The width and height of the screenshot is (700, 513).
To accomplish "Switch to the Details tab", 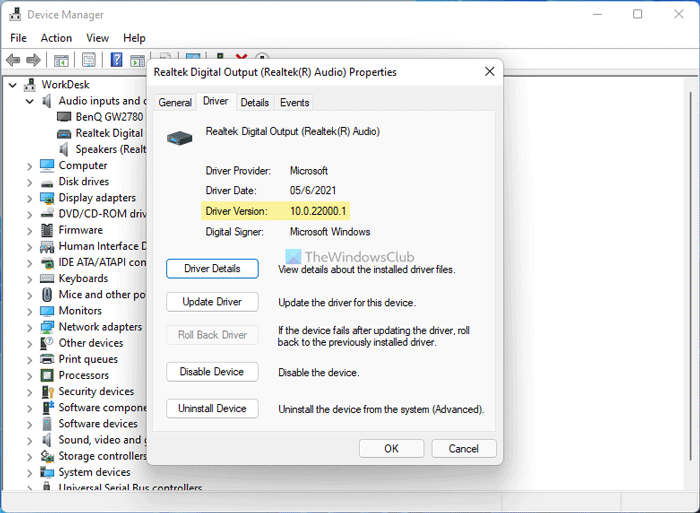I will point(254,102).
